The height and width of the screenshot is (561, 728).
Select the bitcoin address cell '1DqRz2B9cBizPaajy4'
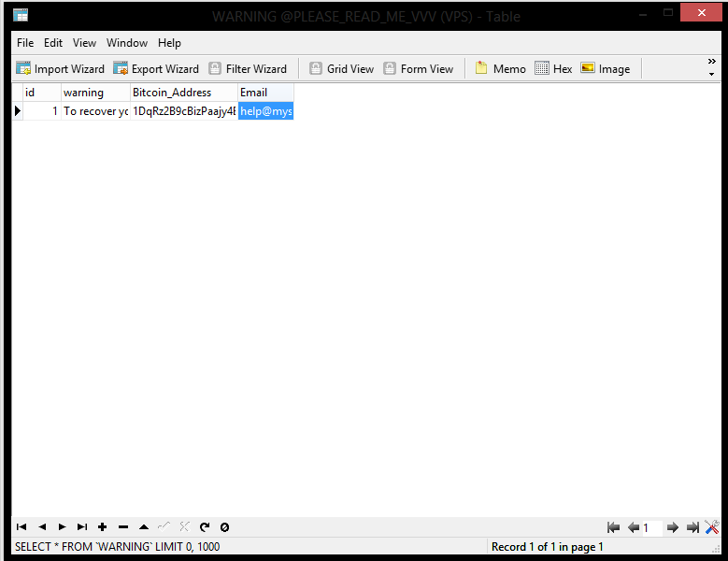click(x=184, y=111)
